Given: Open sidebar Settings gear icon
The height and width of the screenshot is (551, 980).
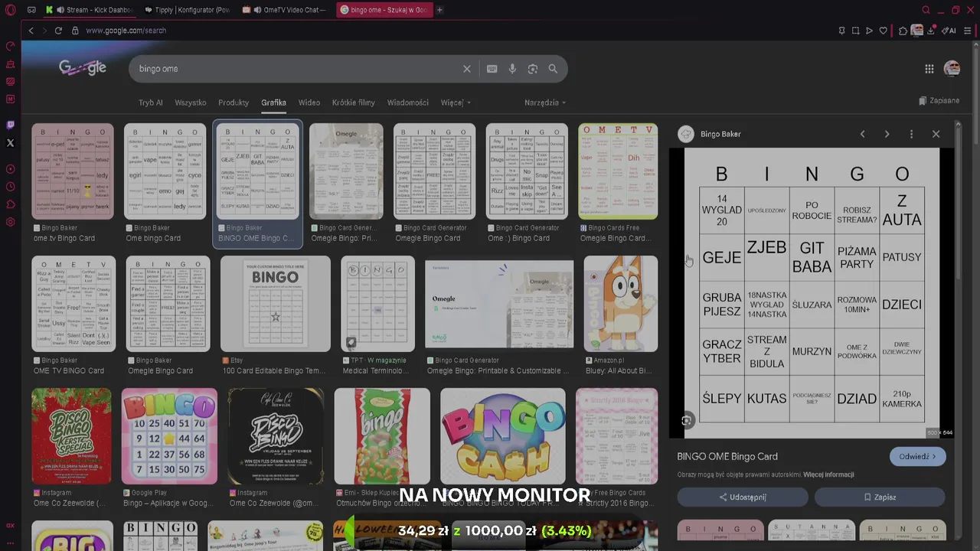Looking at the screenshot, I should pyautogui.click(x=11, y=222).
